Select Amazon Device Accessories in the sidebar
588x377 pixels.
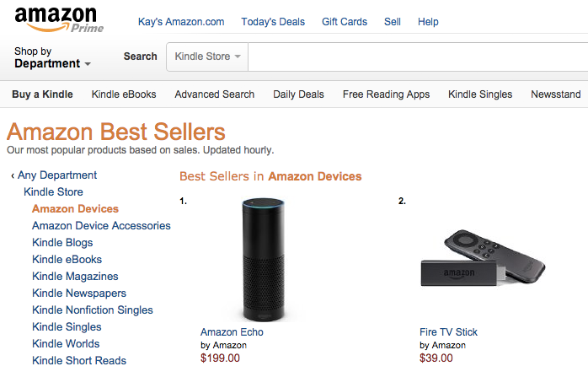point(101,226)
